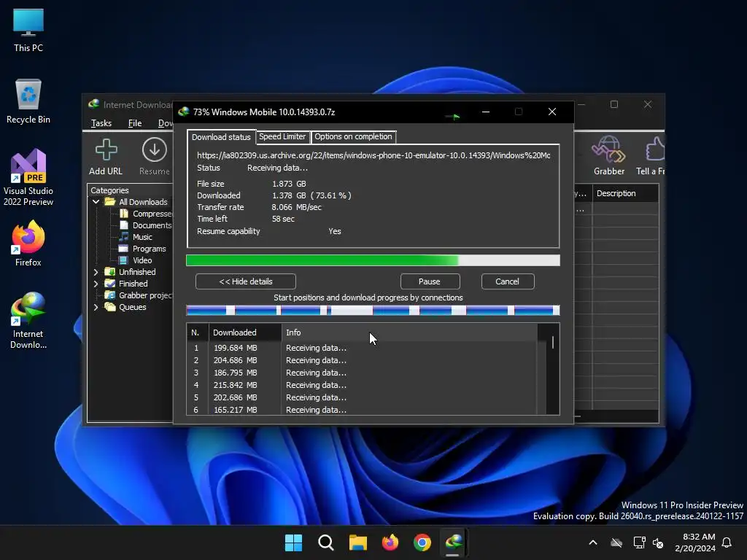Open the clock and date flyout
The image size is (747, 560).
click(x=695, y=542)
